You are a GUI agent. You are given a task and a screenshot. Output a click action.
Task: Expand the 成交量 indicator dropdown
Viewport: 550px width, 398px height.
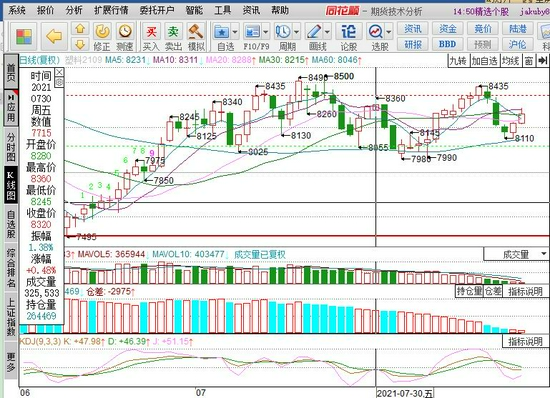pos(544,254)
